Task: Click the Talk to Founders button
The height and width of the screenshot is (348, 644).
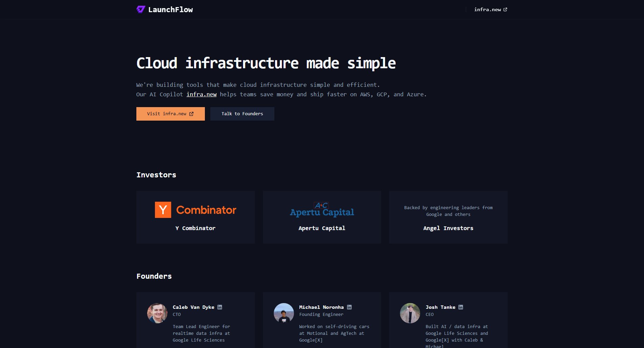Action: [x=242, y=114]
